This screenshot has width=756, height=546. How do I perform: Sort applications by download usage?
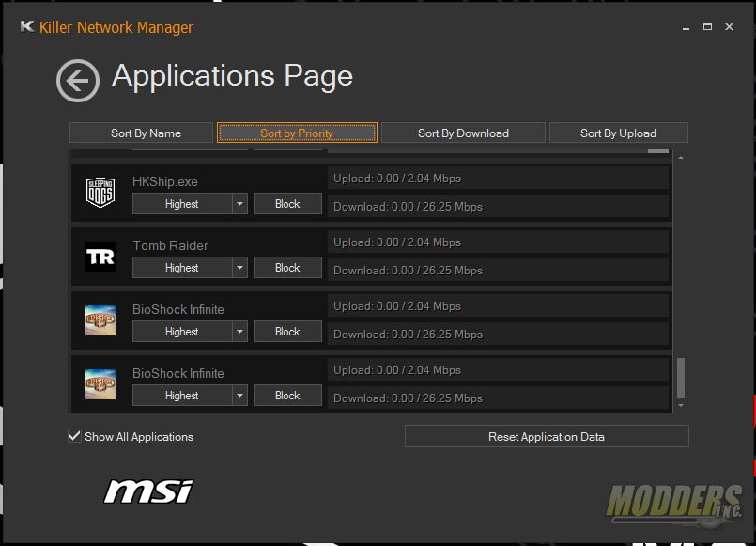463,133
